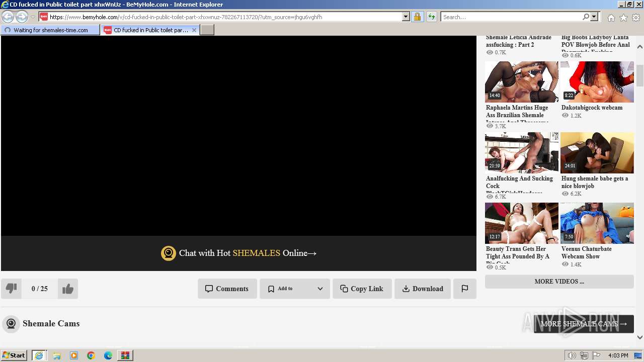The width and height of the screenshot is (644, 362).
Task: Launch the media player taskbar icon
Action: [x=74, y=355]
